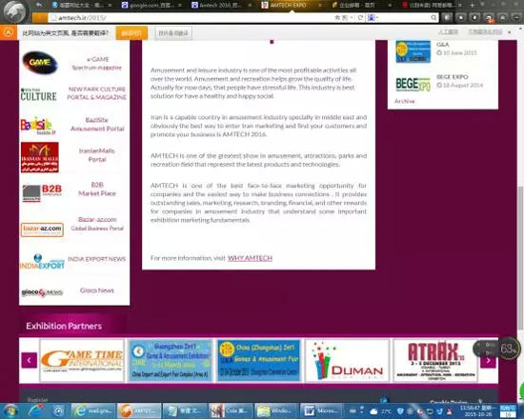Viewport: 524px width, 420px height.
Task: Open the New Park Culture logo
Action: tap(38, 94)
